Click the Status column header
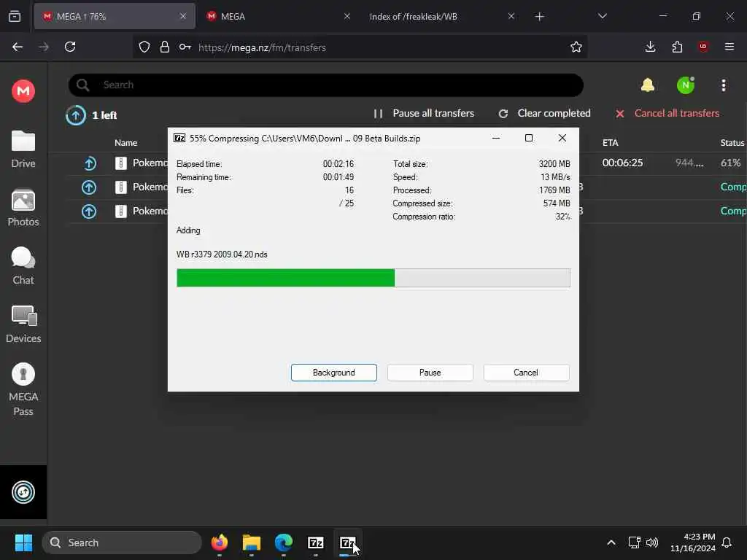Viewport: 747px width, 560px height. (732, 142)
